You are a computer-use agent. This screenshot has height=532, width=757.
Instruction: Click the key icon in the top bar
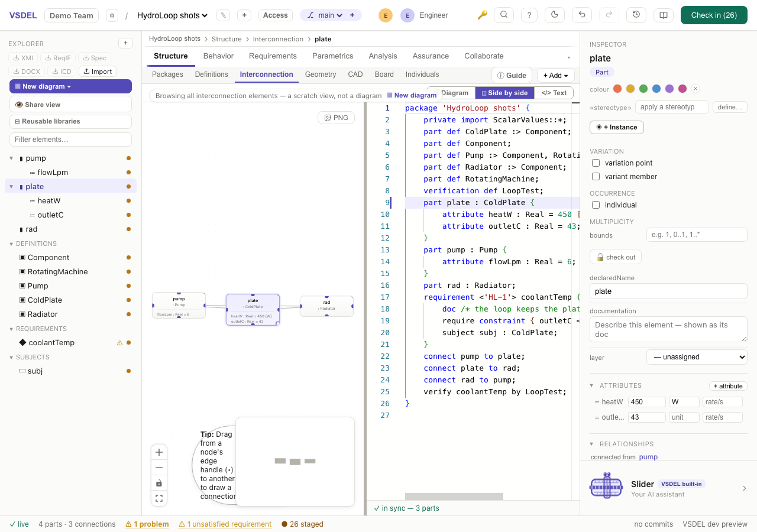[x=483, y=15]
